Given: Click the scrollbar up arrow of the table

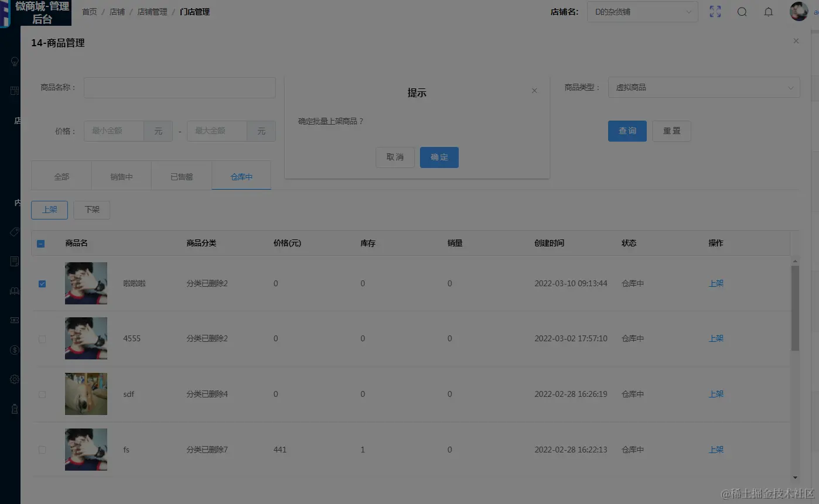Looking at the screenshot, I should 795,261.
